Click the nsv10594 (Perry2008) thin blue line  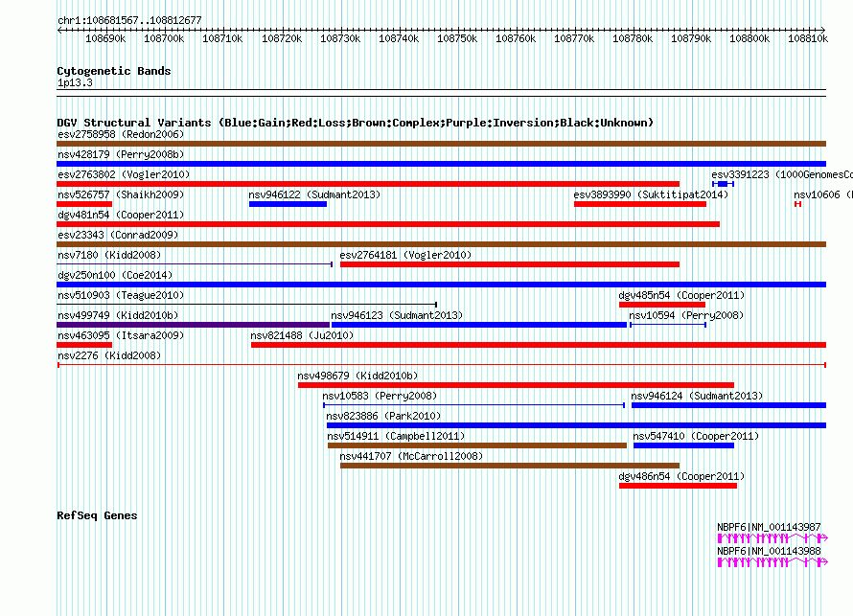[668, 325]
